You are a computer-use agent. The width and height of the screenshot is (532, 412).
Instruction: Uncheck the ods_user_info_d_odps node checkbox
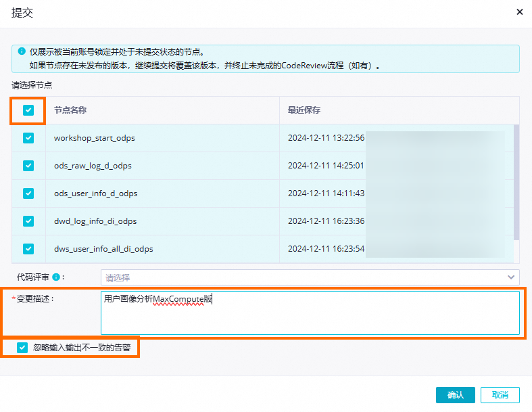(28, 193)
